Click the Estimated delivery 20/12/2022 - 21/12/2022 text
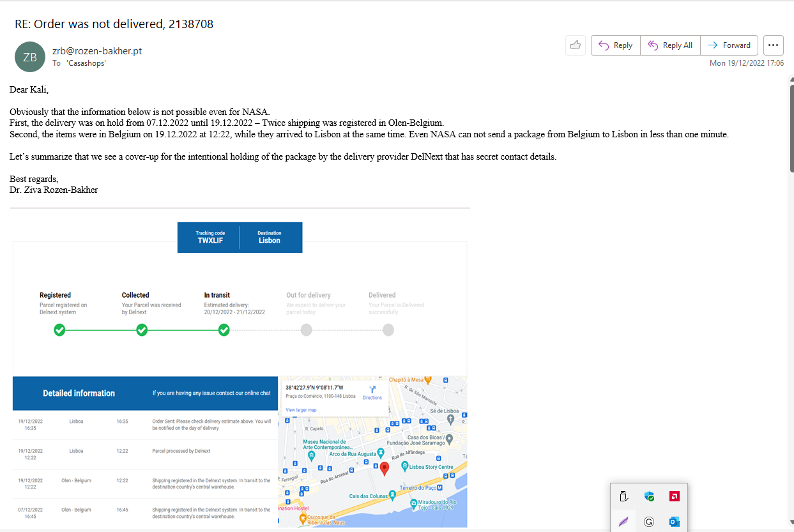Image resolution: width=794 pixels, height=532 pixels. pos(234,309)
